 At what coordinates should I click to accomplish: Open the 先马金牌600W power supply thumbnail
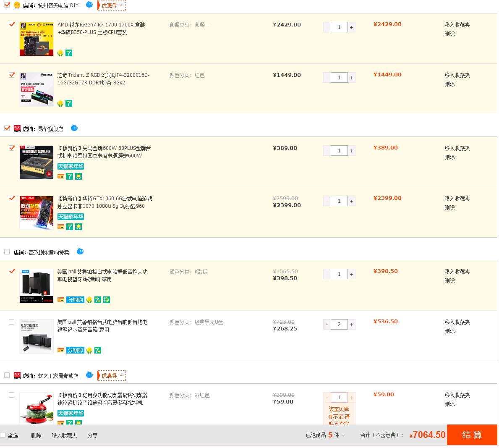click(x=37, y=162)
